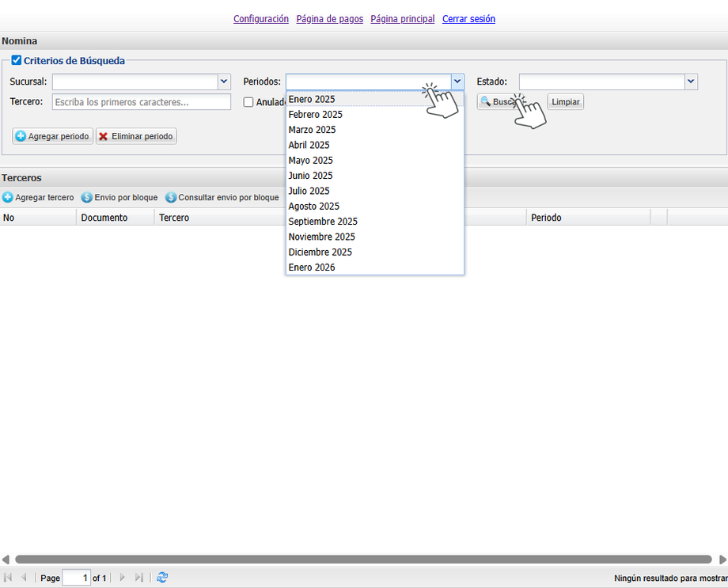Viewport: 728px width, 588px height.
Task: Open Página principal link
Action: point(403,19)
